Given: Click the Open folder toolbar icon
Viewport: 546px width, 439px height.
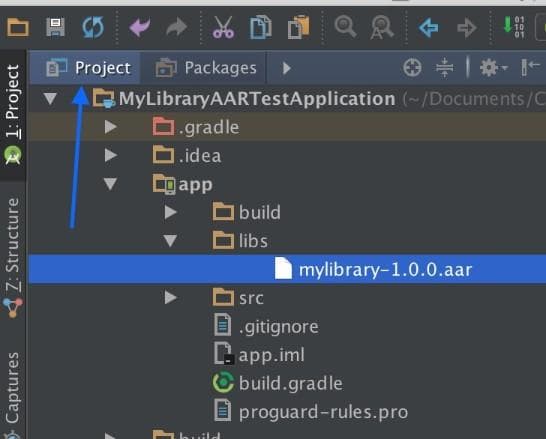Looking at the screenshot, I should pos(18,27).
